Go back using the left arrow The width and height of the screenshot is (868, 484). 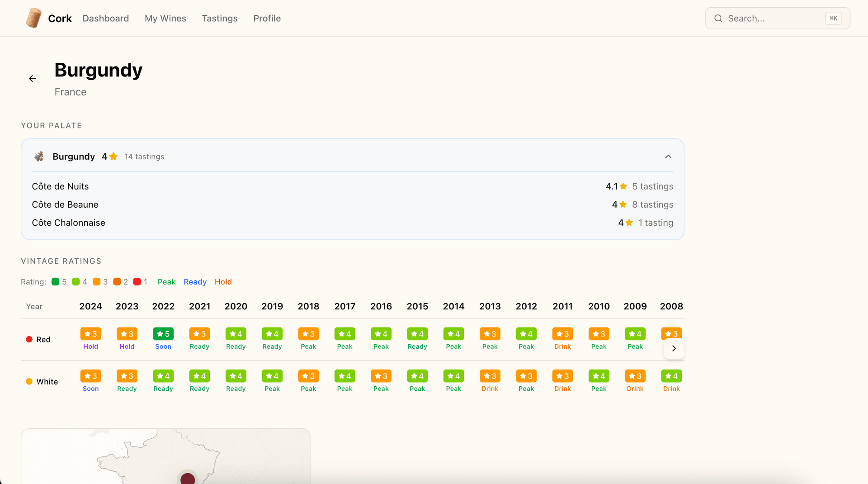[x=33, y=79]
